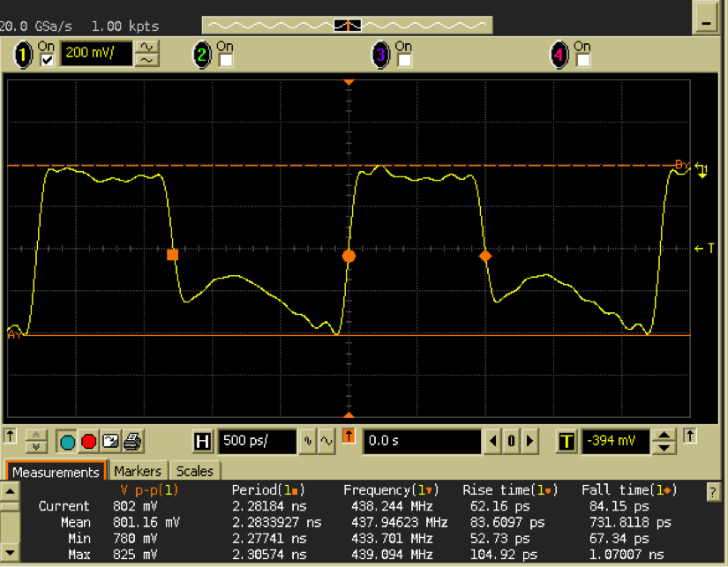Adjust channel 1 vertical scale with stepper

click(146, 54)
